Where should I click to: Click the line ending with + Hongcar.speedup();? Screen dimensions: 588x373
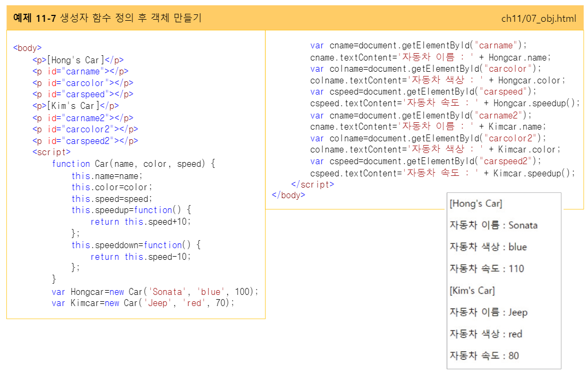(445, 103)
